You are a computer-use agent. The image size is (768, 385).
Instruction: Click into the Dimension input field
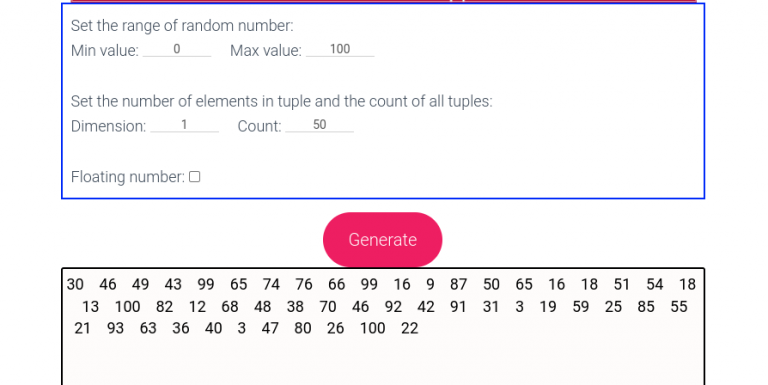coord(184,125)
